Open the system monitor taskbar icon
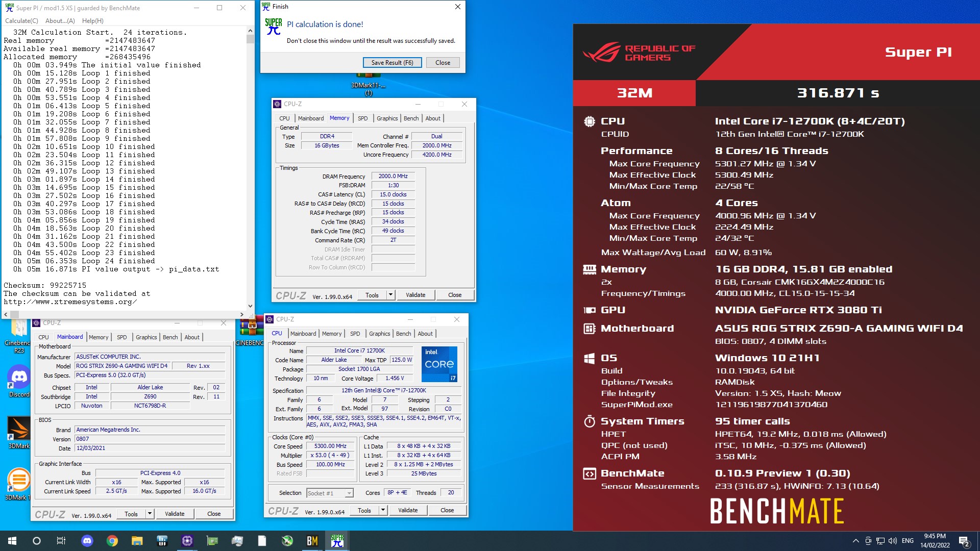Screen dimensions: 980x551 click(237, 541)
